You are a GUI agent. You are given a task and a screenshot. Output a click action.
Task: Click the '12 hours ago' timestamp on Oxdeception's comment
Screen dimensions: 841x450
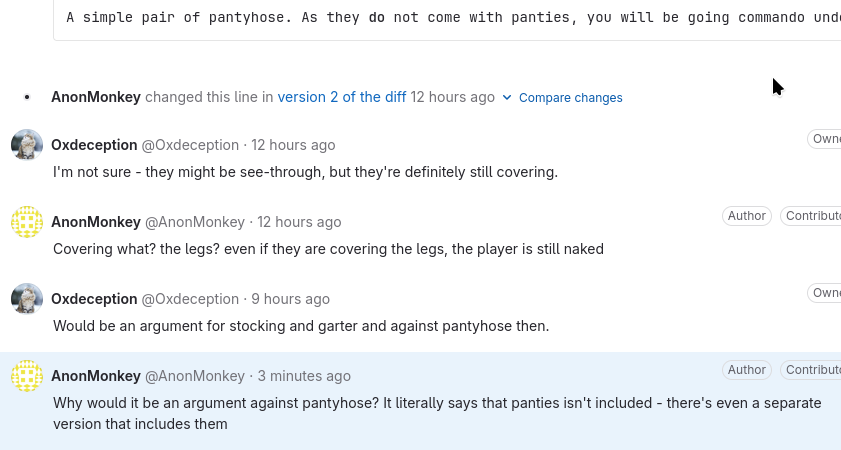[x=293, y=145]
